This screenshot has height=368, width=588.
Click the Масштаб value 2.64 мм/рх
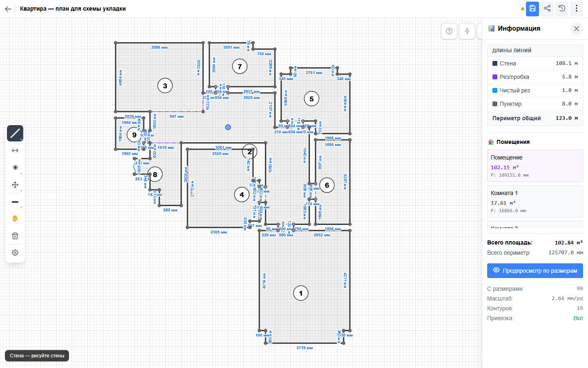[x=567, y=298]
